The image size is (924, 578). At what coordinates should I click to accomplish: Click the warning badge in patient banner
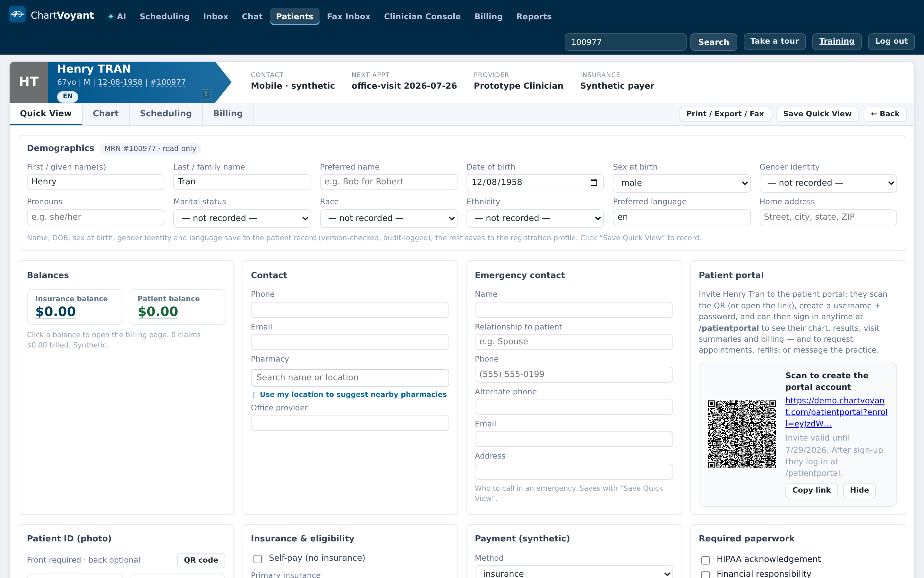(206, 94)
